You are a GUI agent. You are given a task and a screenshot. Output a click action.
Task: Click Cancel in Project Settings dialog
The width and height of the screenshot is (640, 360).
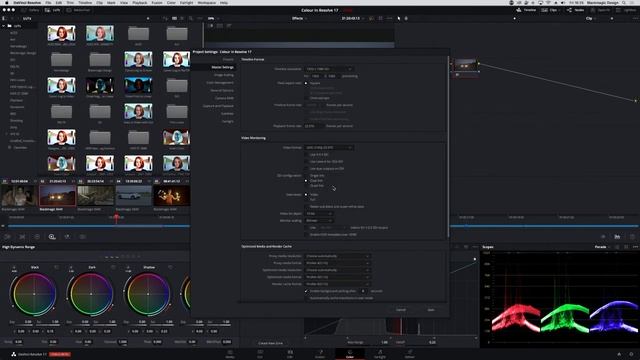tap(401, 310)
